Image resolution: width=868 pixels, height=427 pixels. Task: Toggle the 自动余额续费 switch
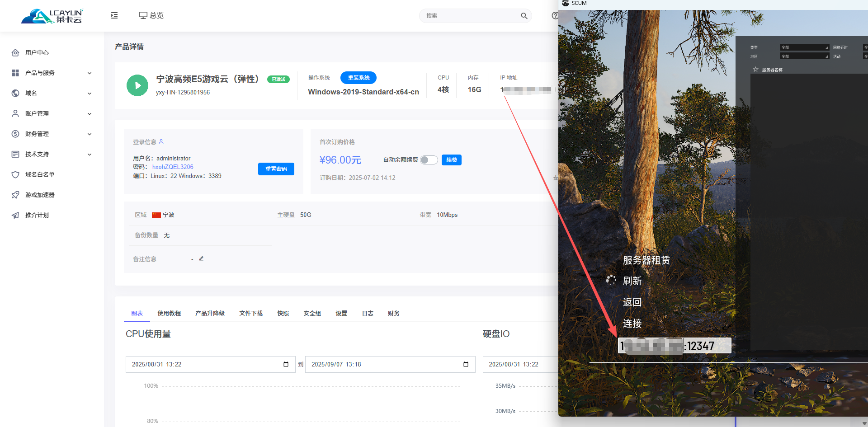pyautogui.click(x=429, y=160)
